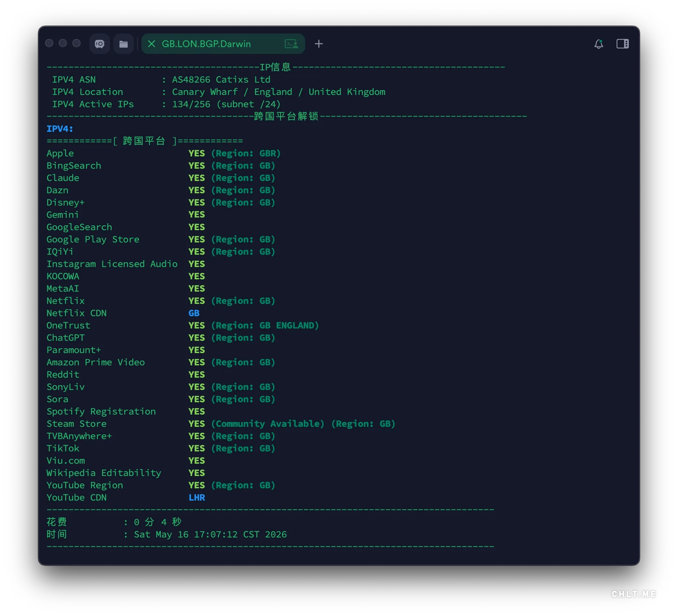
Task: Click the 'YES' result in the Gemini row
Action: tap(197, 215)
